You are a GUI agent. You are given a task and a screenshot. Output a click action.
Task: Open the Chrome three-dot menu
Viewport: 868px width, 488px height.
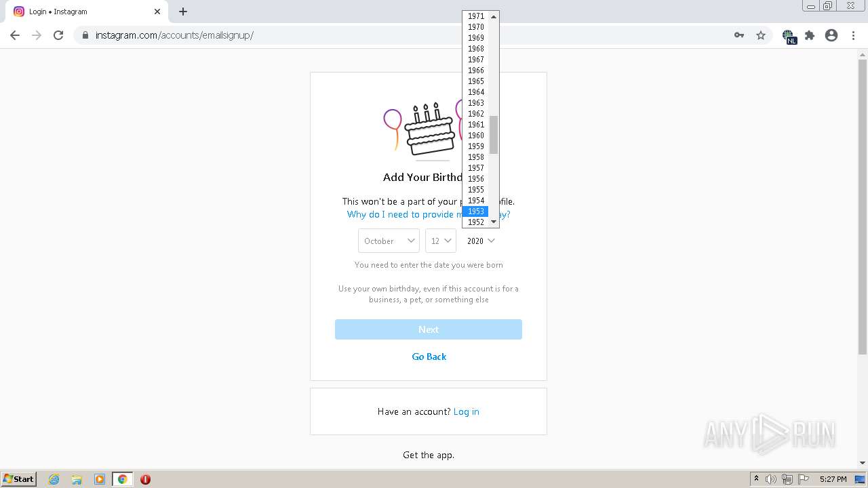(x=853, y=35)
